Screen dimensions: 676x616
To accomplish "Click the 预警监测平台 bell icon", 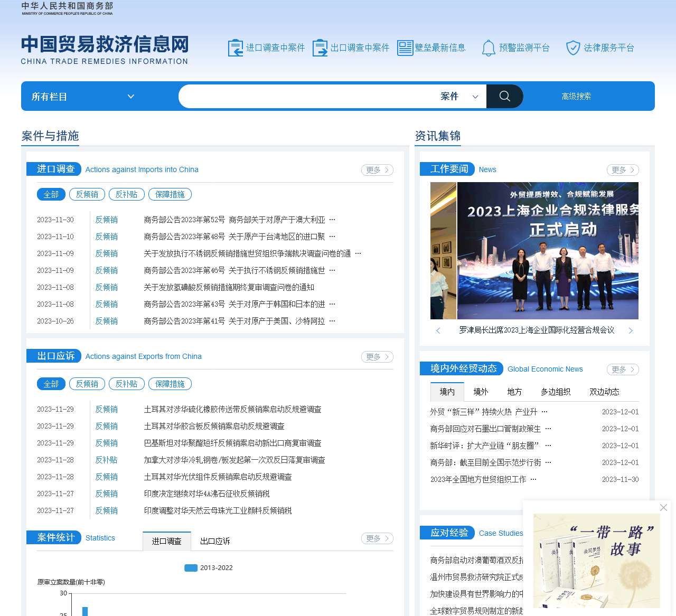I will tap(489, 48).
